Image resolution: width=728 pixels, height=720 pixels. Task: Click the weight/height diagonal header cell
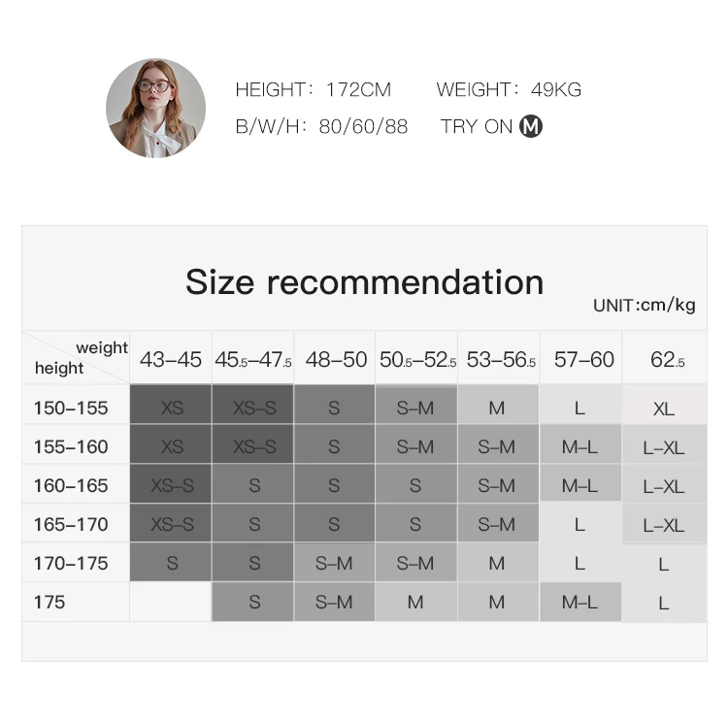tap(76, 357)
